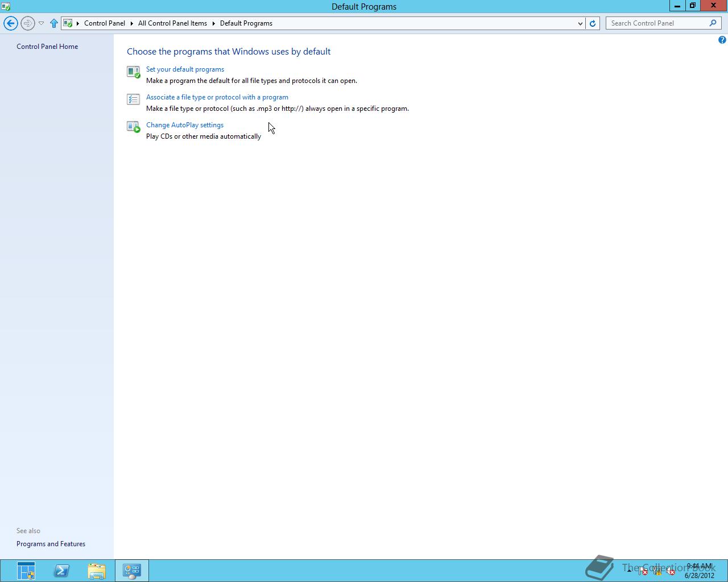Image resolution: width=728 pixels, height=582 pixels.
Task: Restore down the Default Programs window
Action: click(692, 6)
